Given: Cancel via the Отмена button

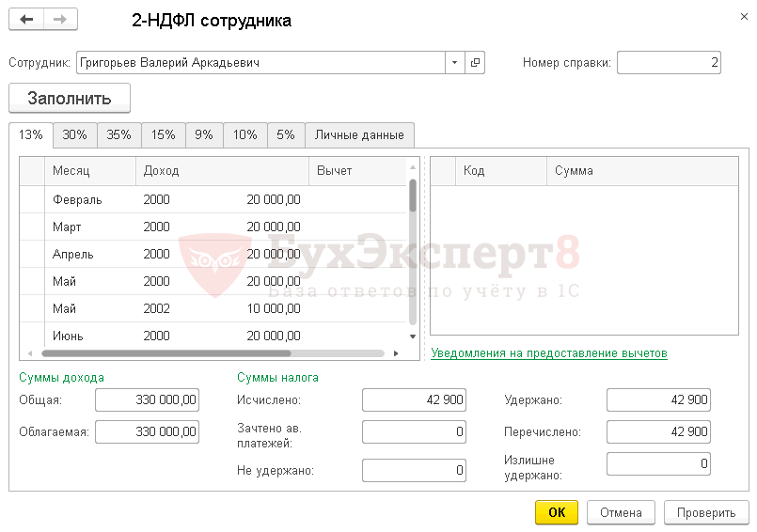Looking at the screenshot, I should pyautogui.click(x=621, y=512).
